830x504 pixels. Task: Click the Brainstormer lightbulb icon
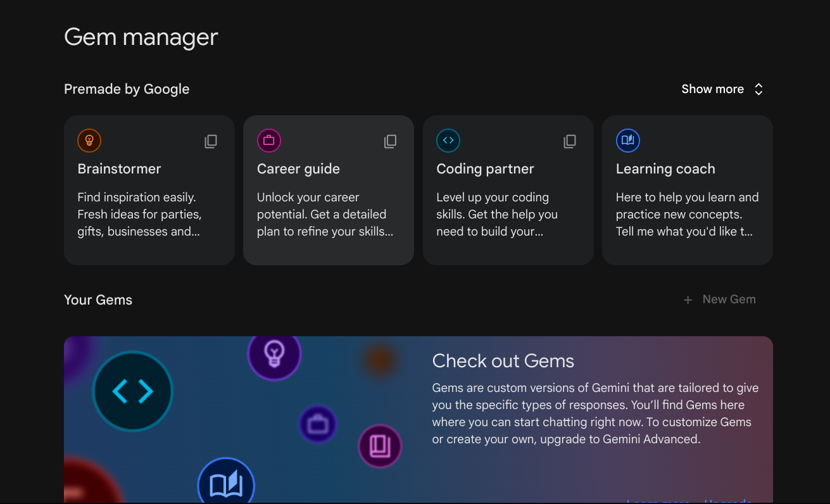click(89, 141)
